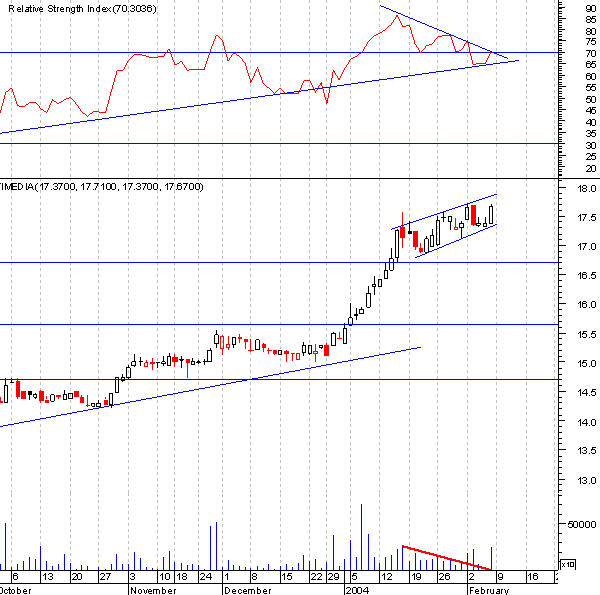600x595 pixels.
Task: Select the 50 value on RSI axis
Action: click(x=591, y=99)
